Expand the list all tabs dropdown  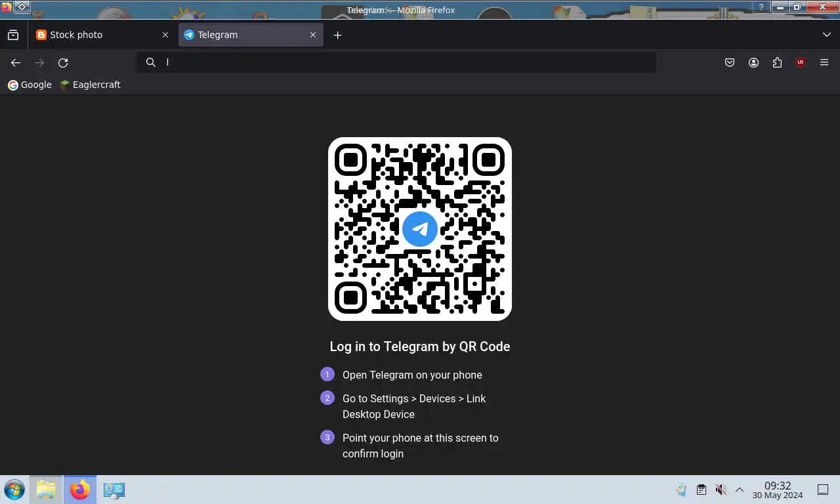pos(826,35)
